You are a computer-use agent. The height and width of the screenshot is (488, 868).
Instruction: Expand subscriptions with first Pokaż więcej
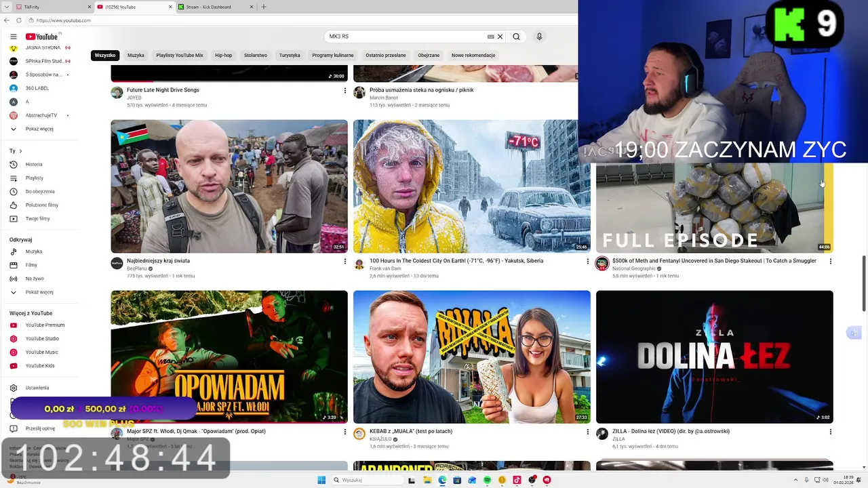click(39, 129)
